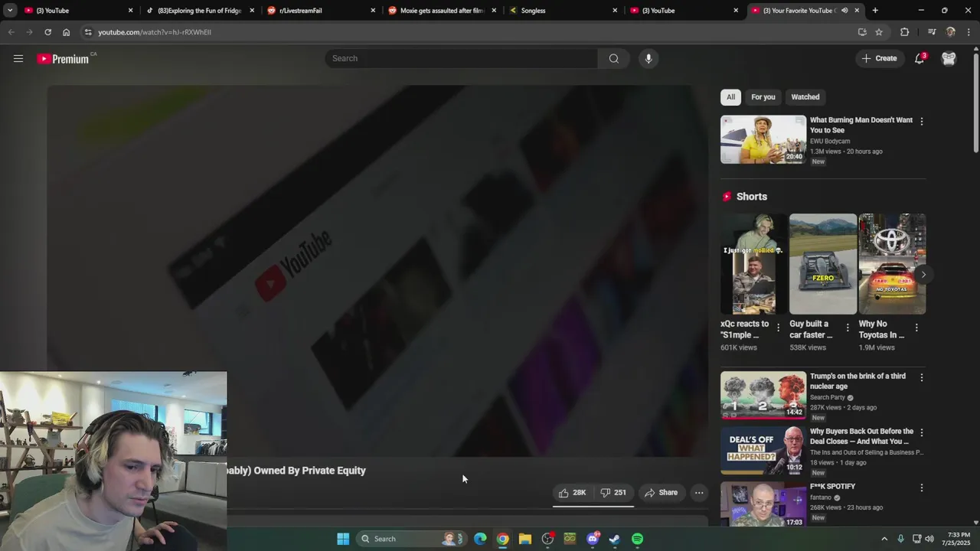Open Spotify from the taskbar
This screenshot has width=980, height=551.
[638, 539]
